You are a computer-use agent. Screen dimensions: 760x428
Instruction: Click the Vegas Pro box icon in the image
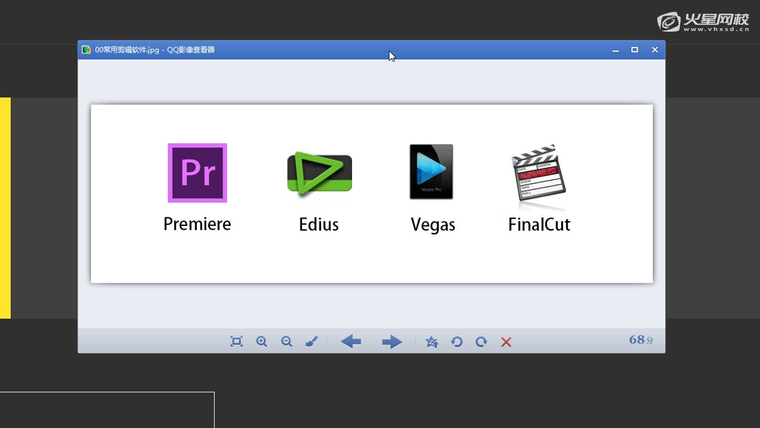click(x=431, y=172)
